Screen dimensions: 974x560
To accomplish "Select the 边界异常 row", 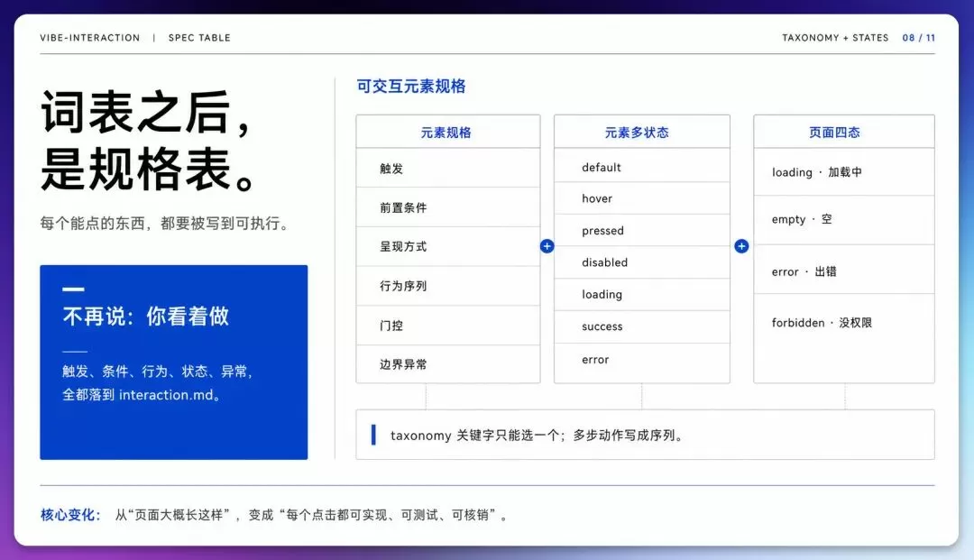I will pyautogui.click(x=448, y=364).
